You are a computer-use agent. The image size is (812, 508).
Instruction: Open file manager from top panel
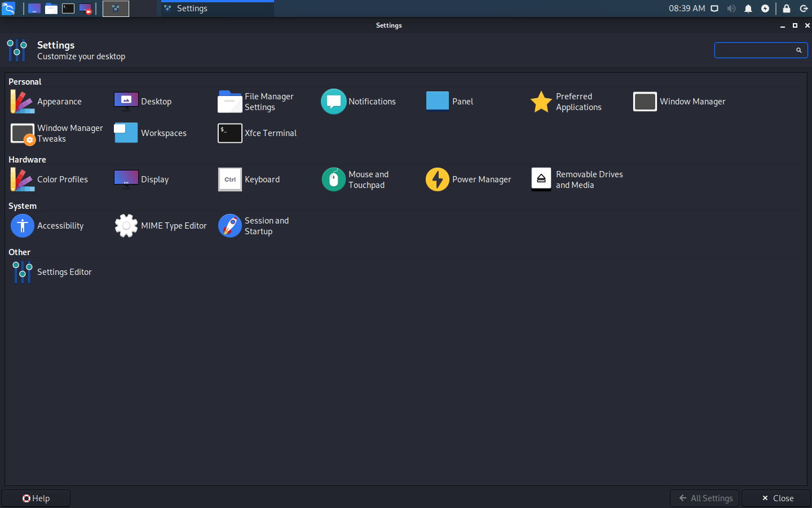point(51,8)
